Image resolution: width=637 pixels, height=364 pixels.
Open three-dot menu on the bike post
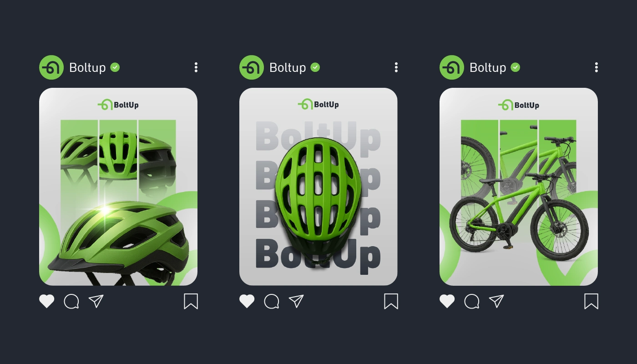click(x=597, y=67)
